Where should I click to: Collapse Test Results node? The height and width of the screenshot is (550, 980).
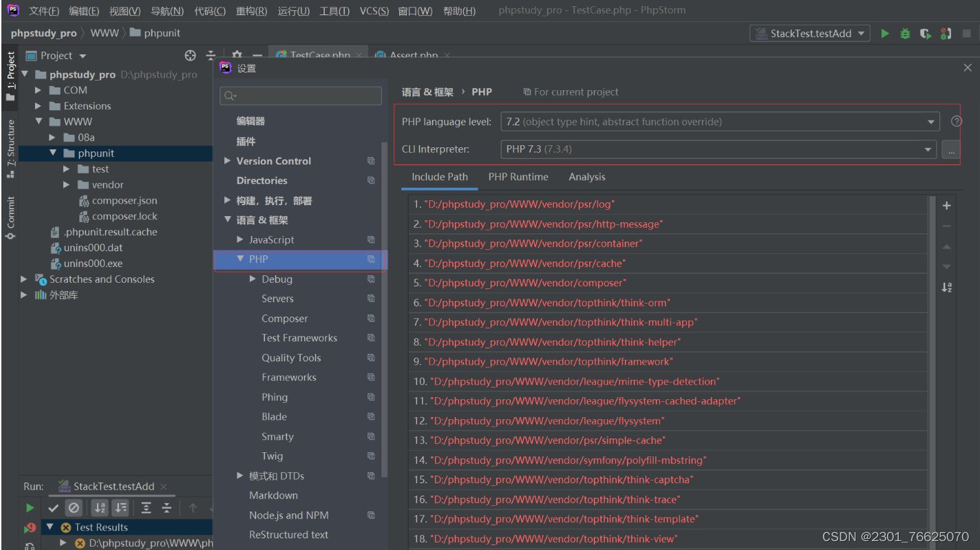49,527
